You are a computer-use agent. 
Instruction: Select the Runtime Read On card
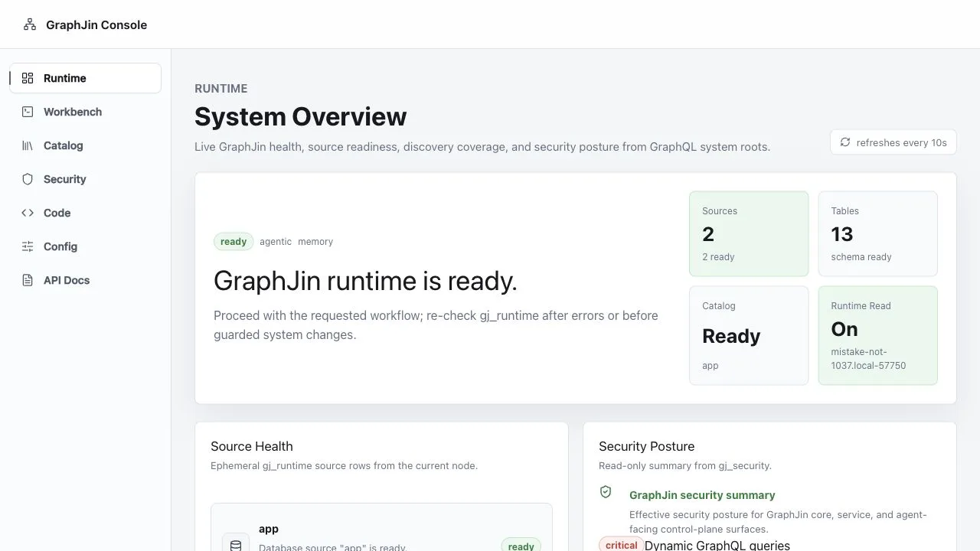(x=877, y=335)
